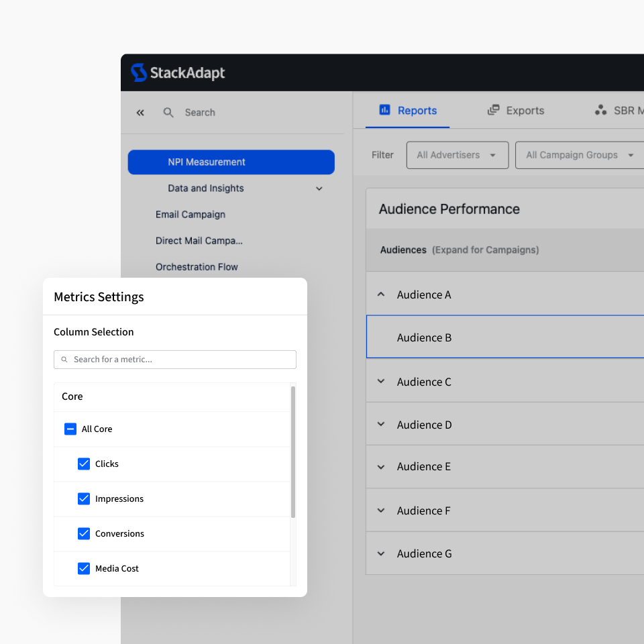Expand Audience C row
Screen dimensions: 644x644
point(381,381)
